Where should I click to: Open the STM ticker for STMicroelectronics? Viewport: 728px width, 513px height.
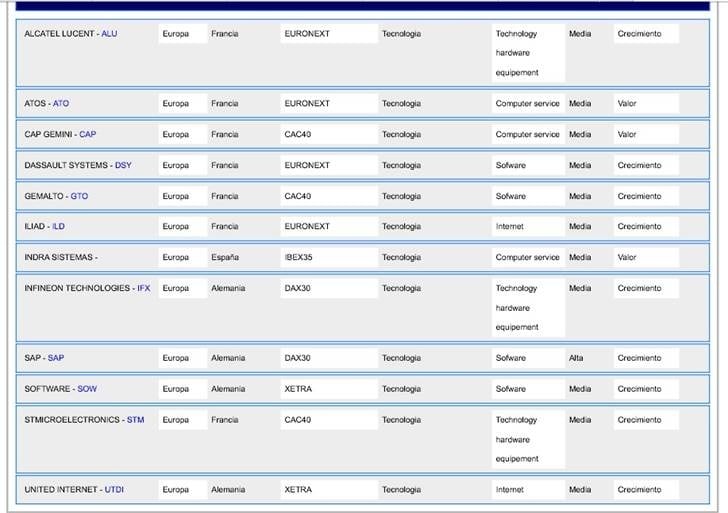136,420
